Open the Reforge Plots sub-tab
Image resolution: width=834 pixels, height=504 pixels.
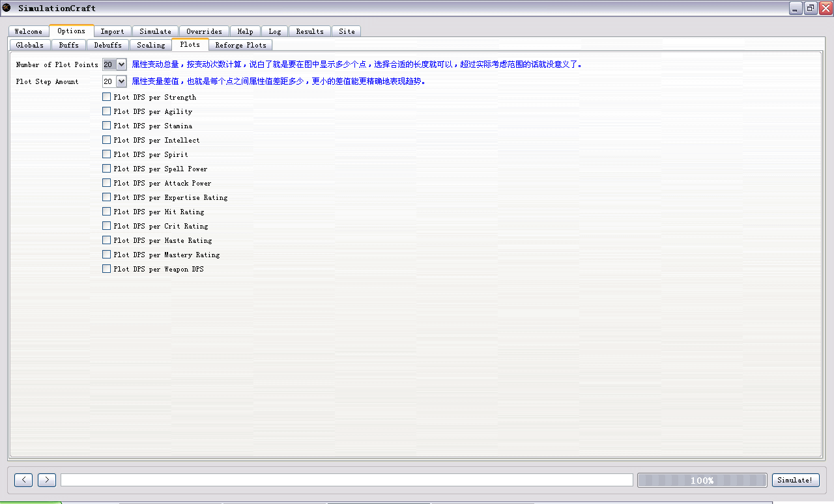241,45
